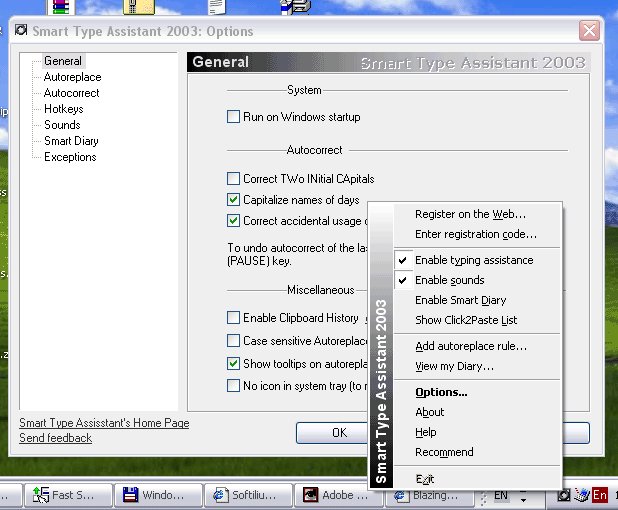Toggle Enable typing assistance in menu
Screen dimensions: 618x510
[x=477, y=260]
